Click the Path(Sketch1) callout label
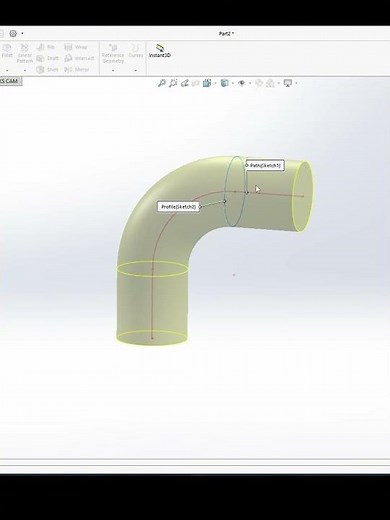Viewport: 390px width, 520px height. [x=265, y=165]
